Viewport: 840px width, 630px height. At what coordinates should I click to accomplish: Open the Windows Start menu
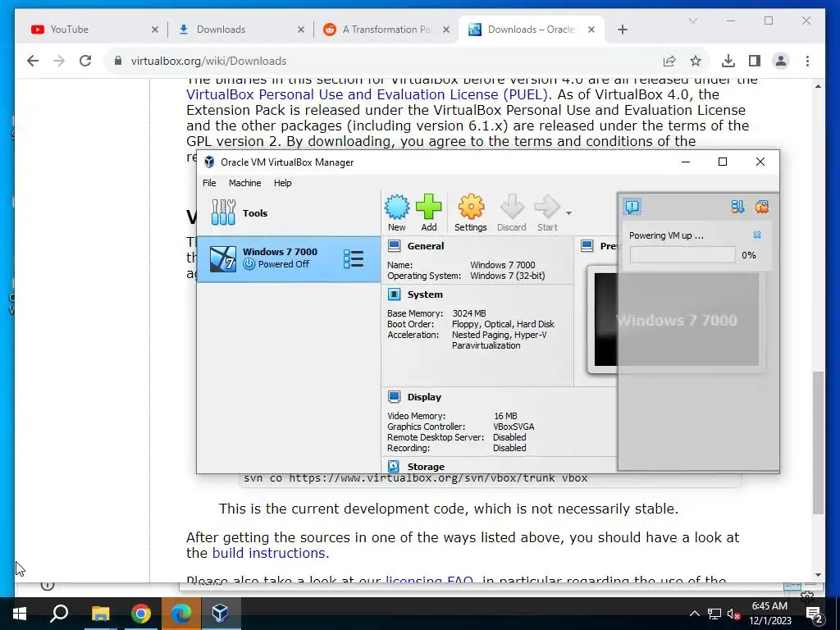[x=20, y=614]
